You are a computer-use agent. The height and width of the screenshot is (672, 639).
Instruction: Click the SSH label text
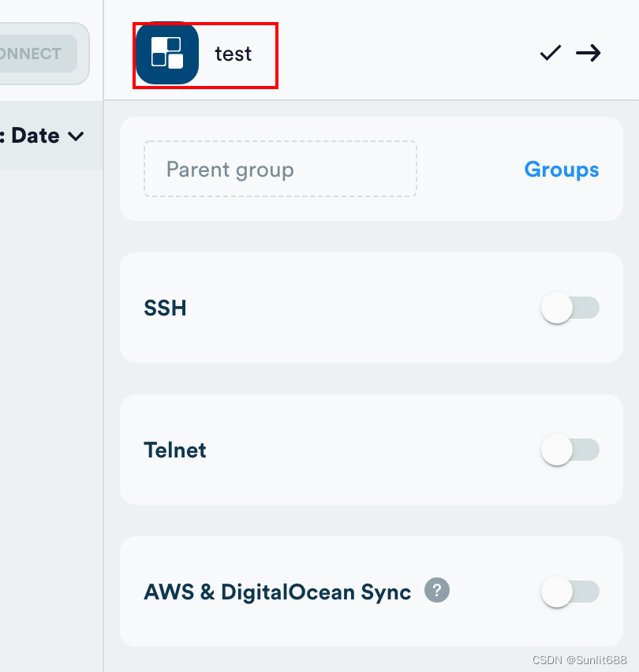tap(165, 308)
